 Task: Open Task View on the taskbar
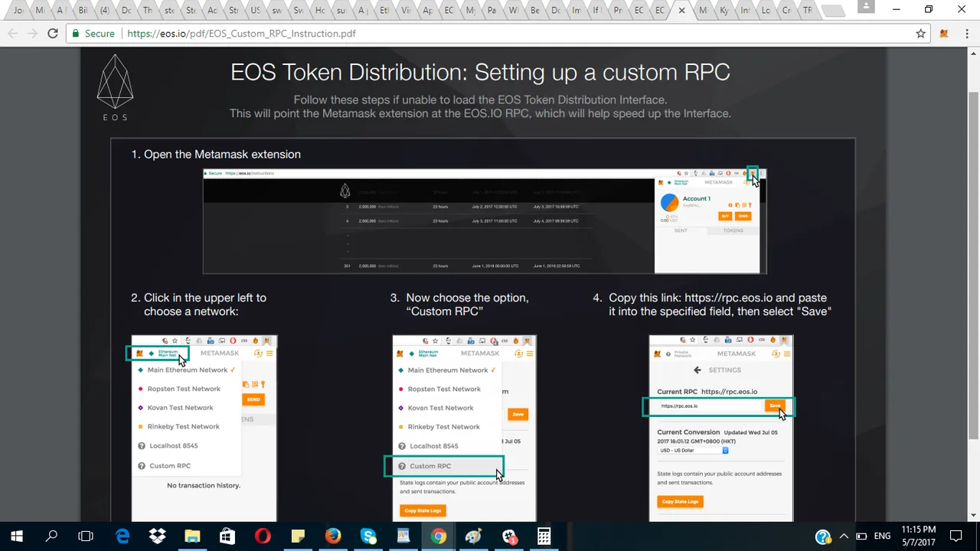point(86,536)
